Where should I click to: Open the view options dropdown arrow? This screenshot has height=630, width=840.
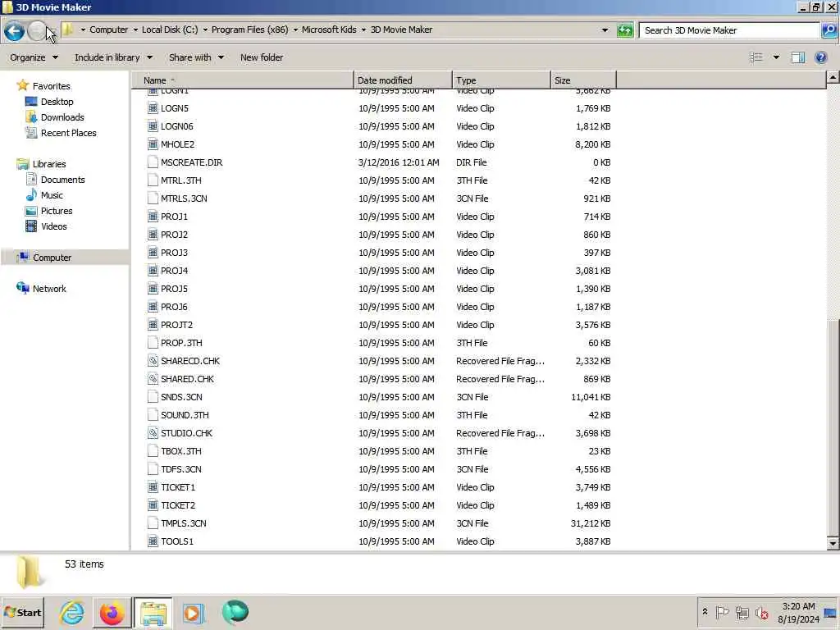tap(776, 57)
